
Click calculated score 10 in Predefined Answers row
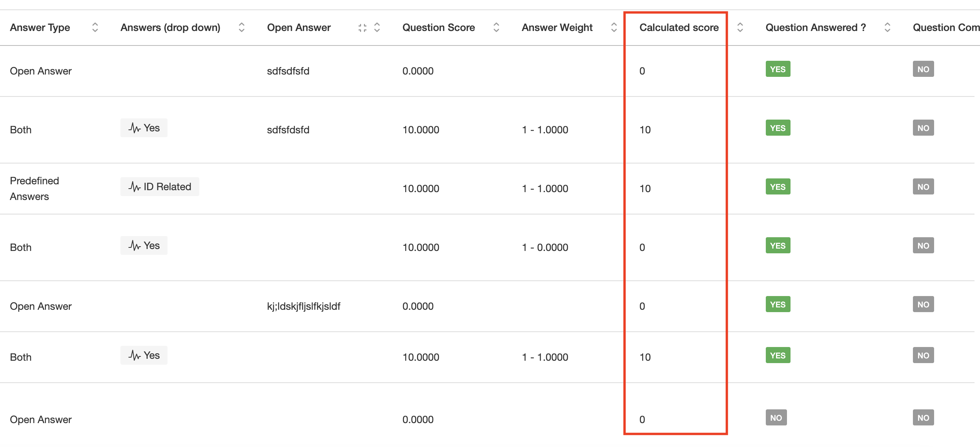point(645,189)
